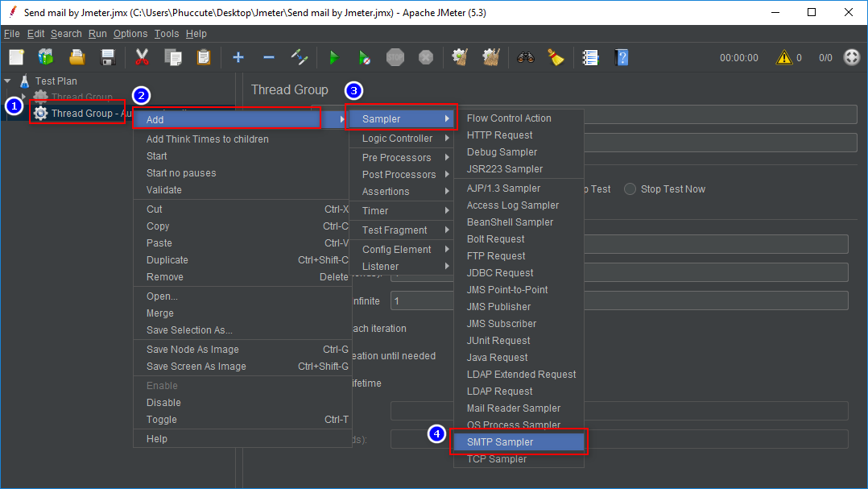This screenshot has width=868, height=489.
Task: Open the File menu
Action: 11,34
